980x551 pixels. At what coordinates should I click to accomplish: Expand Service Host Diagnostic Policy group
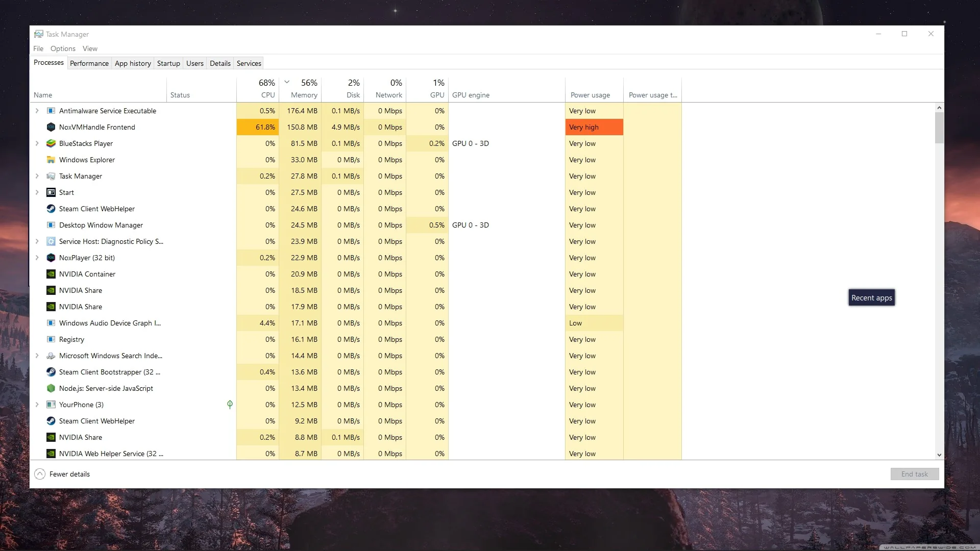pyautogui.click(x=37, y=241)
